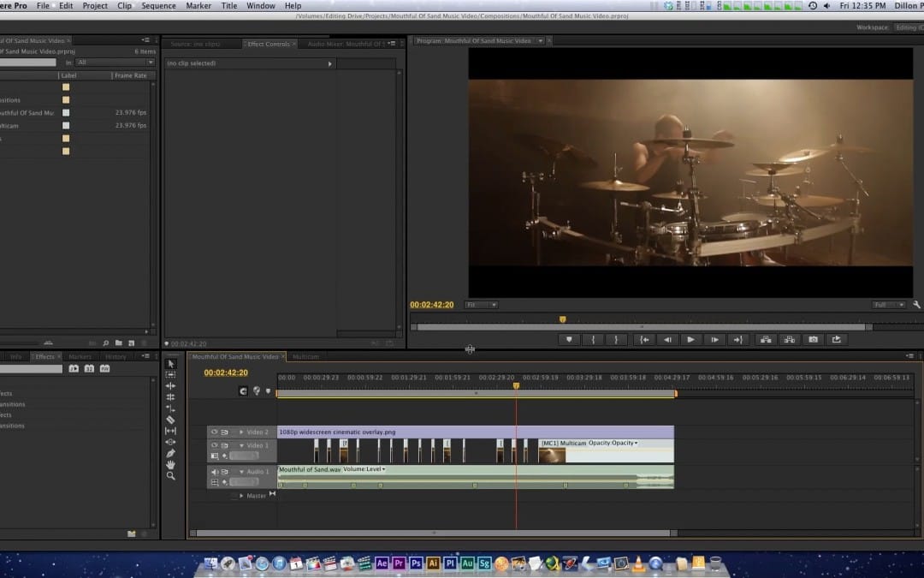
Task: Filter effects by YUV badge
Action: (x=105, y=368)
